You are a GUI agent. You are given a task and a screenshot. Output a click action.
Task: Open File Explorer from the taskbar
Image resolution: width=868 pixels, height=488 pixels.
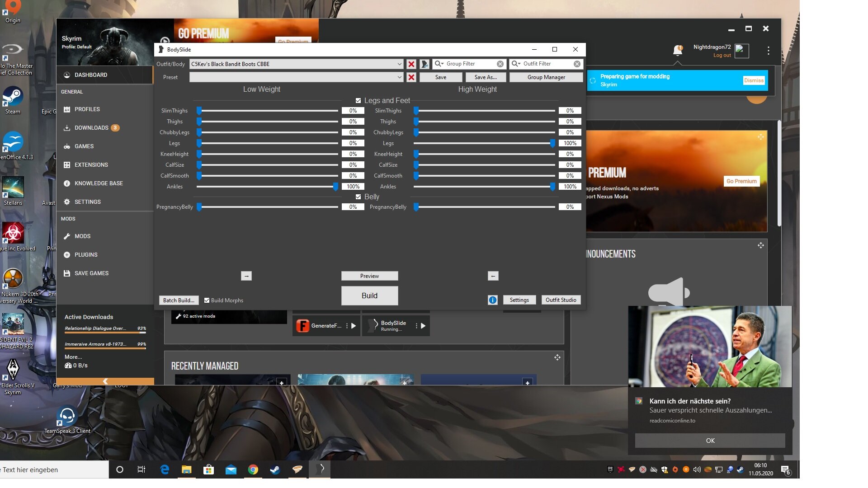(x=186, y=470)
